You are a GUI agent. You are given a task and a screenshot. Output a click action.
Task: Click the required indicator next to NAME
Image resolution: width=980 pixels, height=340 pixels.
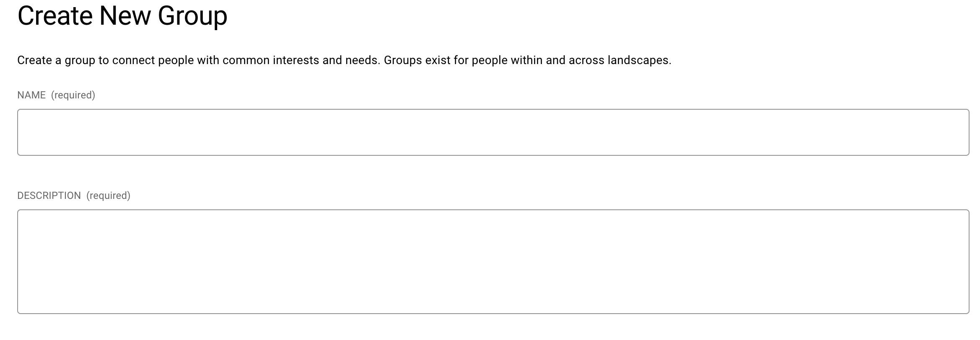click(73, 95)
